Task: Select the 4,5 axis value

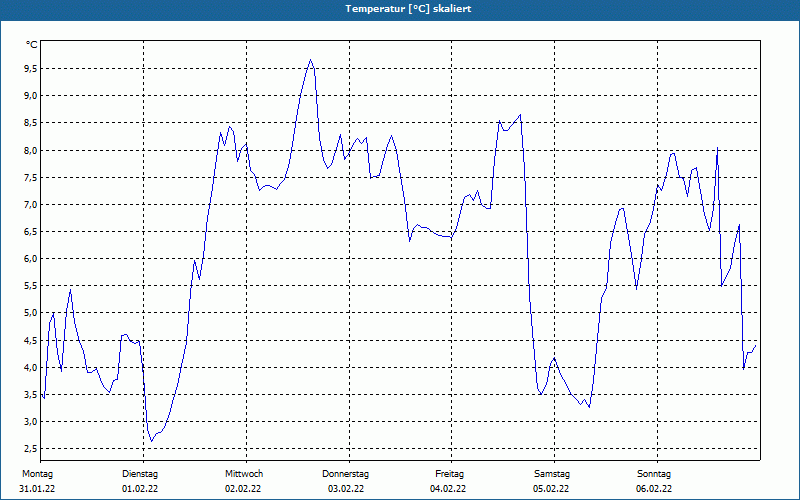Action: point(31,340)
